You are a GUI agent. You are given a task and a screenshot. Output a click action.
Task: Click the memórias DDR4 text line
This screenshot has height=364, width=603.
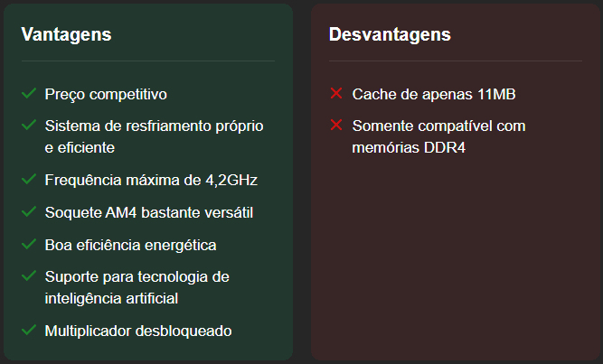tap(409, 147)
